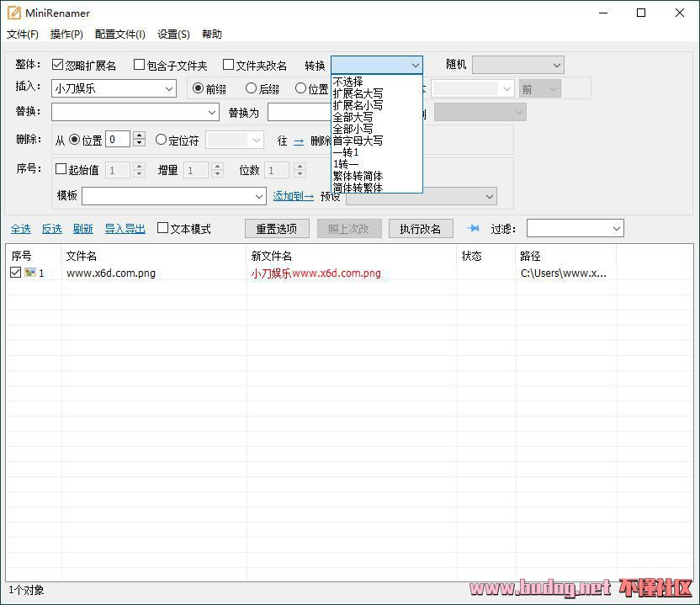
Task: Open the 设置(S) menu
Action: pyautogui.click(x=173, y=34)
